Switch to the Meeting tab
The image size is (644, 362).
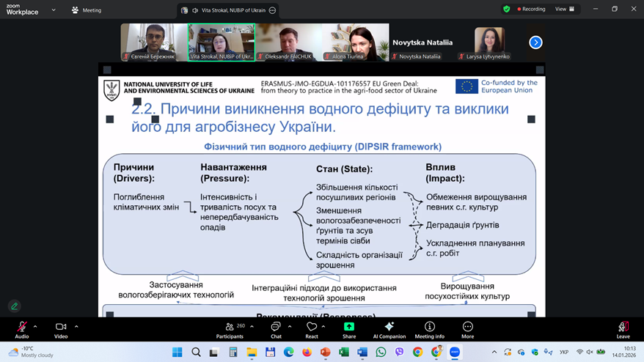(x=87, y=10)
